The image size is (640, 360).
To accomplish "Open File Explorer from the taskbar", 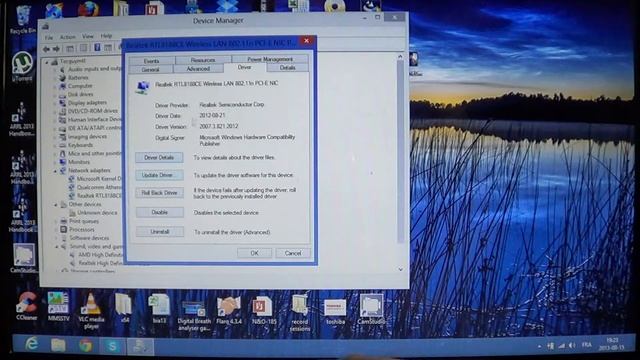I will tap(58, 346).
